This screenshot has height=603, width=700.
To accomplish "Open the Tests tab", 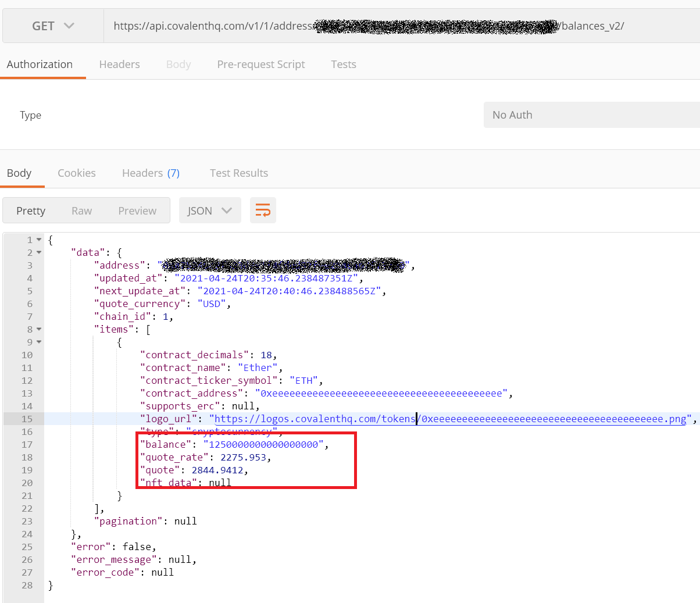I will [344, 65].
